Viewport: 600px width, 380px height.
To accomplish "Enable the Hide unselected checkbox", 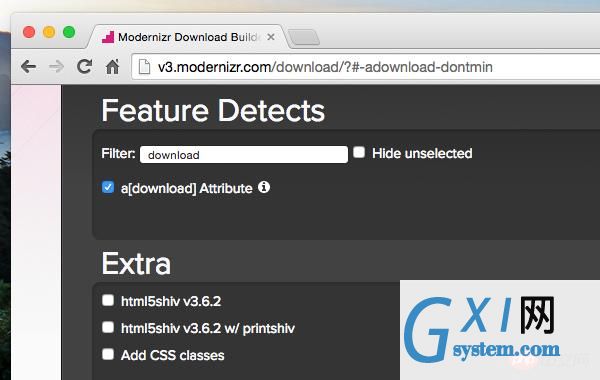I will click(359, 152).
